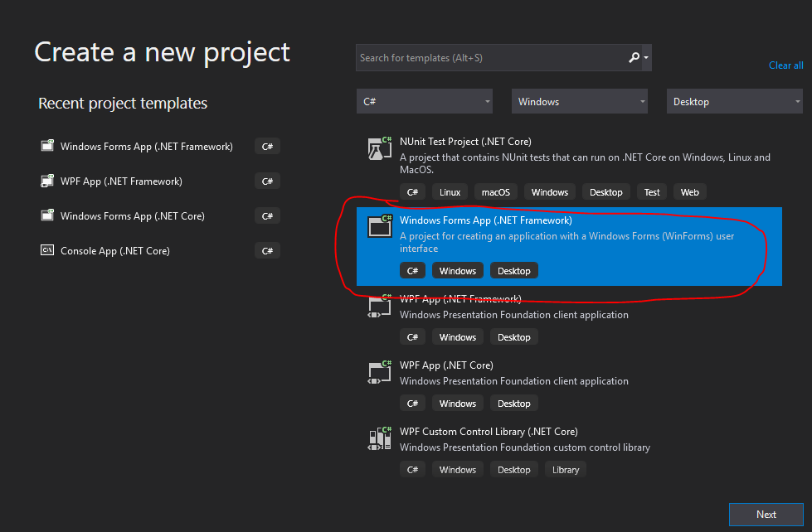The height and width of the screenshot is (532, 812).
Task: Click the Windows Forms App description text
Action: (566, 242)
